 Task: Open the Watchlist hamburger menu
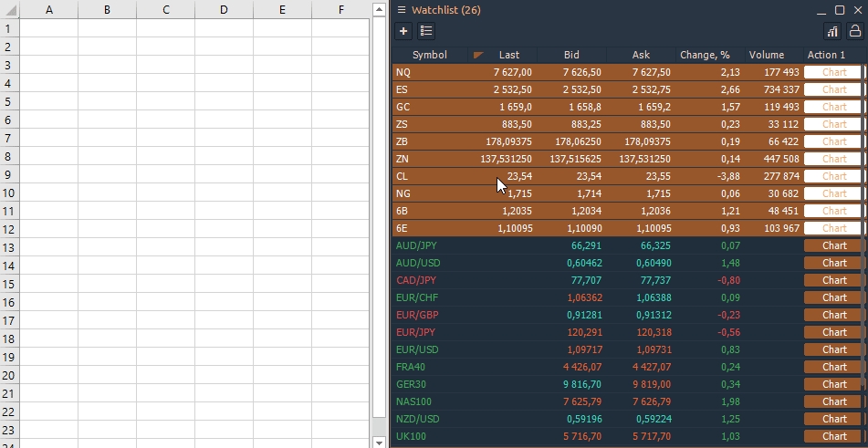point(401,10)
